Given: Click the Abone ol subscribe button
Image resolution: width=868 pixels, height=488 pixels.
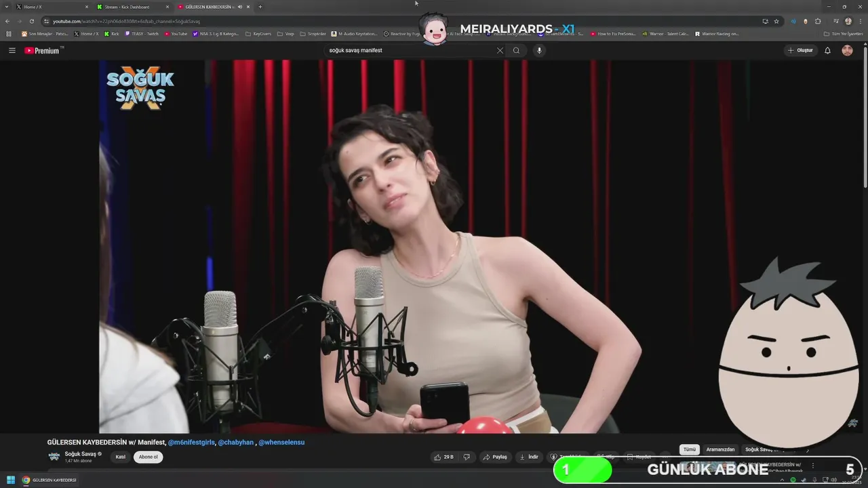Looking at the screenshot, I should pyautogui.click(x=149, y=457).
